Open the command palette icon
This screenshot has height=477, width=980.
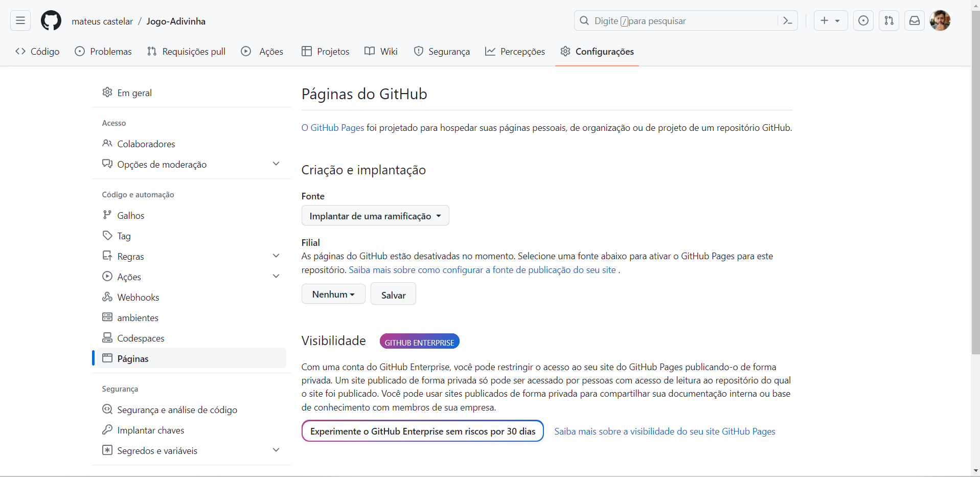[788, 21]
